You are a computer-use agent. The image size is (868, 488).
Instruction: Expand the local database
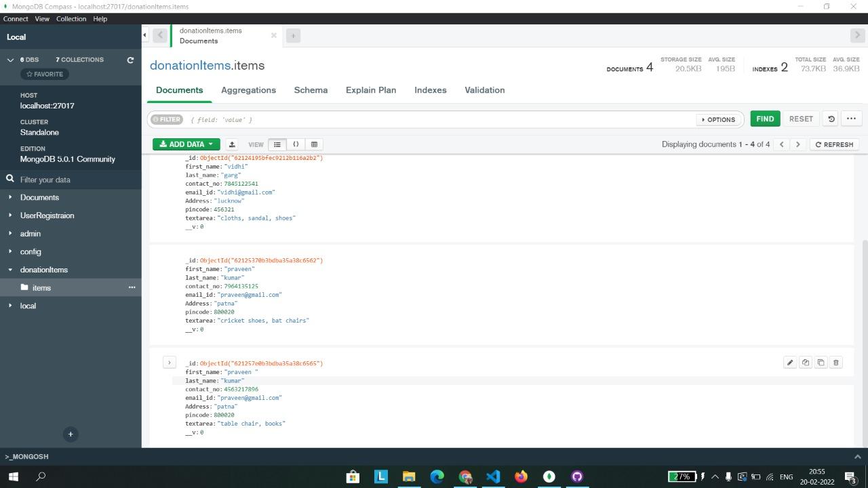(x=10, y=306)
